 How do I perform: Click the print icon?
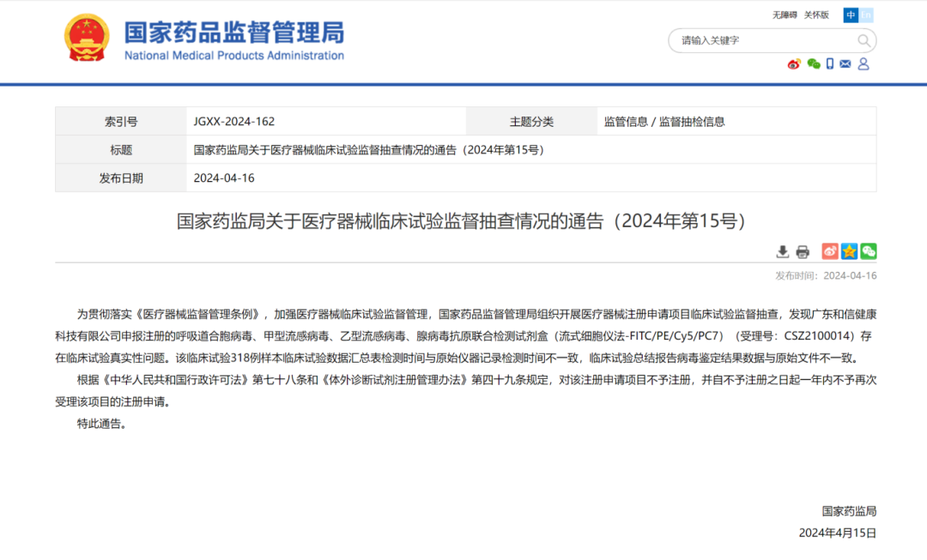pos(803,251)
